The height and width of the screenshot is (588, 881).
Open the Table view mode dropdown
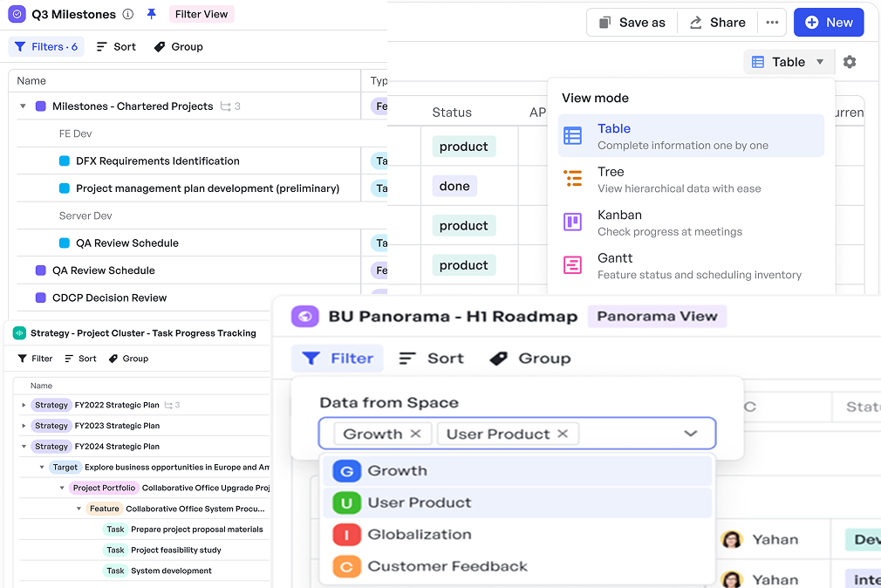(x=788, y=62)
